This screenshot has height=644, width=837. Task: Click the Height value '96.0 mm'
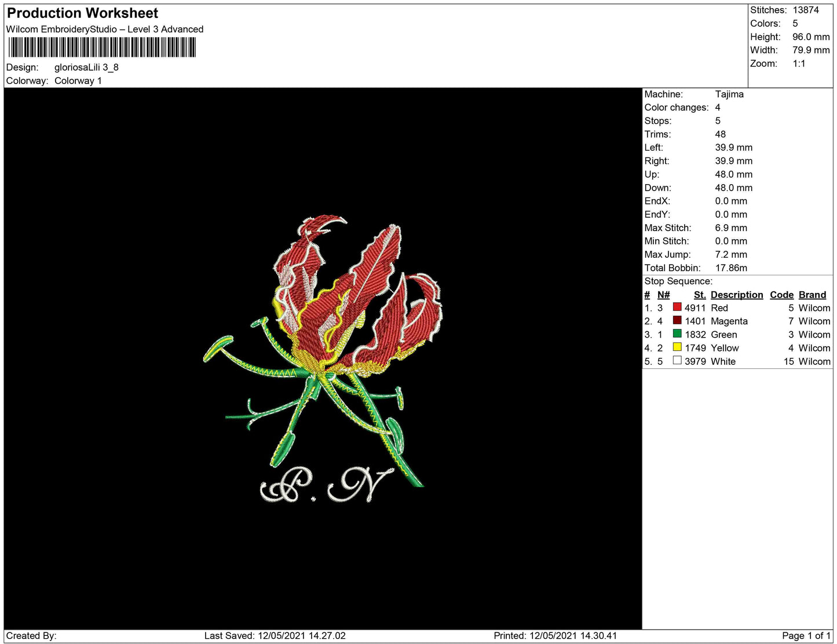coord(811,36)
